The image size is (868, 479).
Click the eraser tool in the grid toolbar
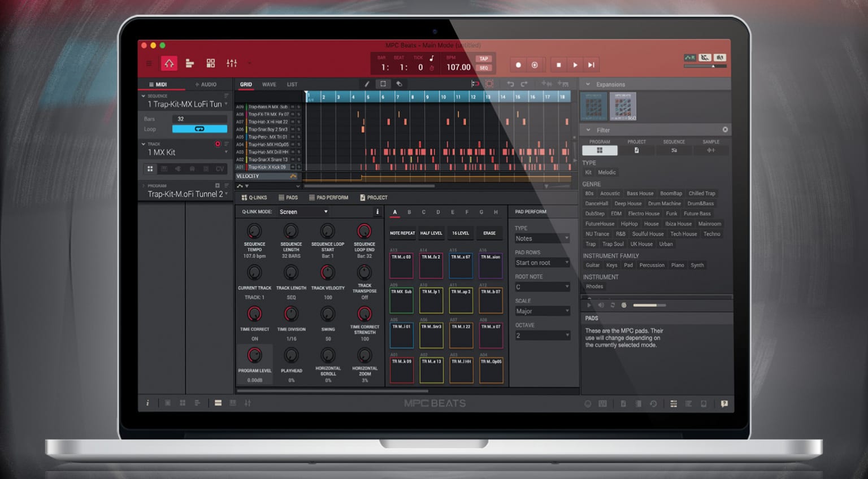click(x=400, y=84)
